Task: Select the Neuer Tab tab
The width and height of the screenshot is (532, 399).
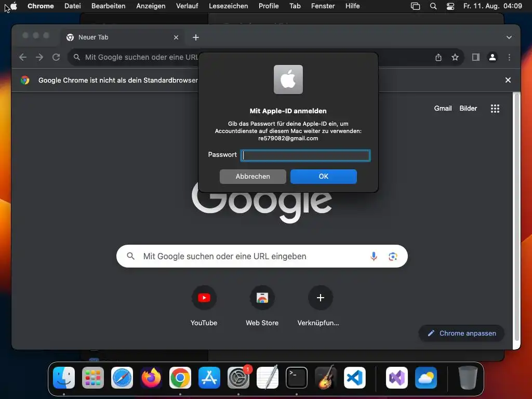Action: (x=123, y=37)
